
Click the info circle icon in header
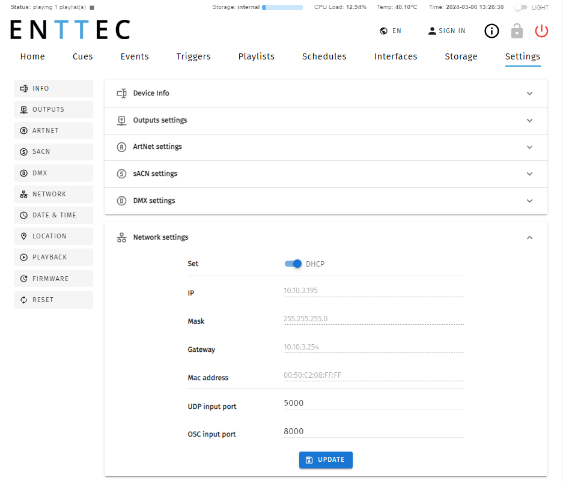point(492,31)
